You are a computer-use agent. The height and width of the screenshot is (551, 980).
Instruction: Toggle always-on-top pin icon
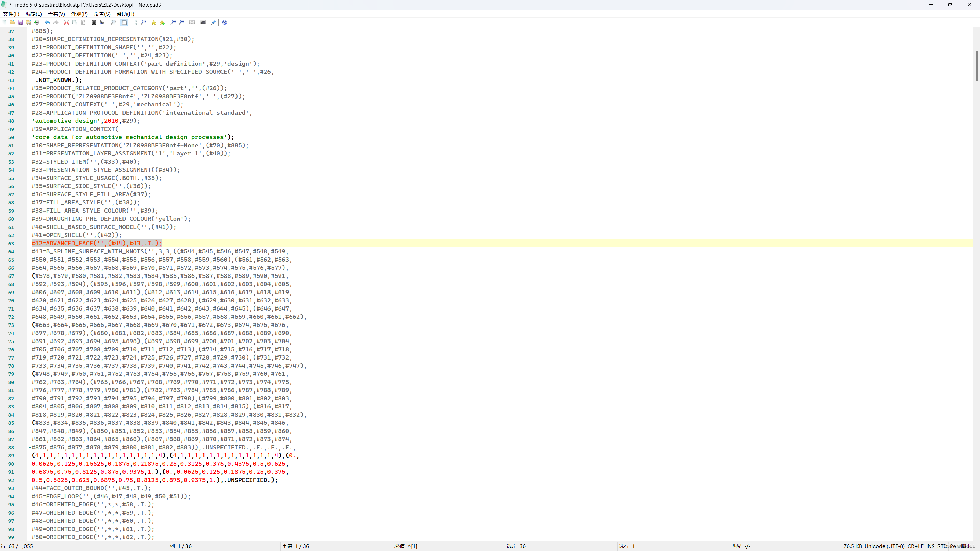coord(213,22)
